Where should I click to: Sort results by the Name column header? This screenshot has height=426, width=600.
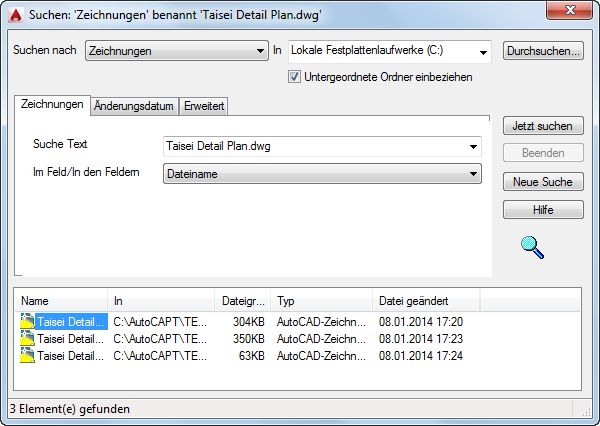click(61, 301)
